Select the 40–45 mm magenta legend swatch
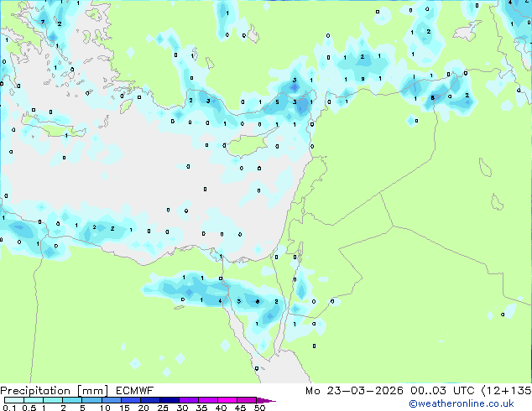Image resolution: width=532 pixels, height=411 pixels. pos(227,400)
